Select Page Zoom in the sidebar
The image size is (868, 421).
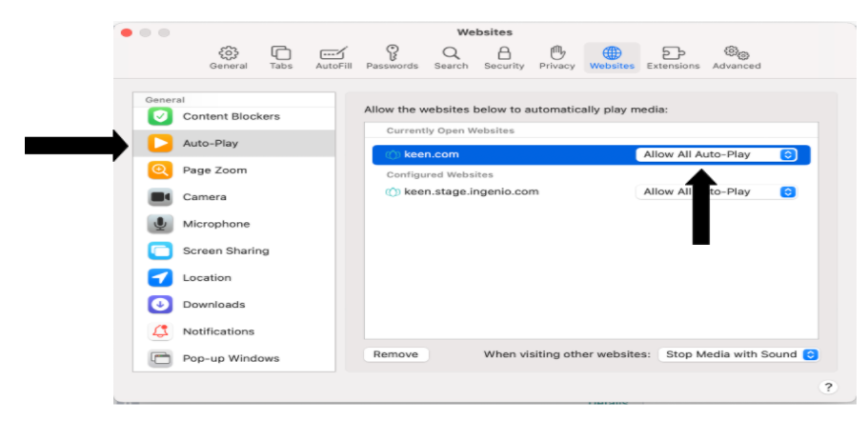(214, 170)
